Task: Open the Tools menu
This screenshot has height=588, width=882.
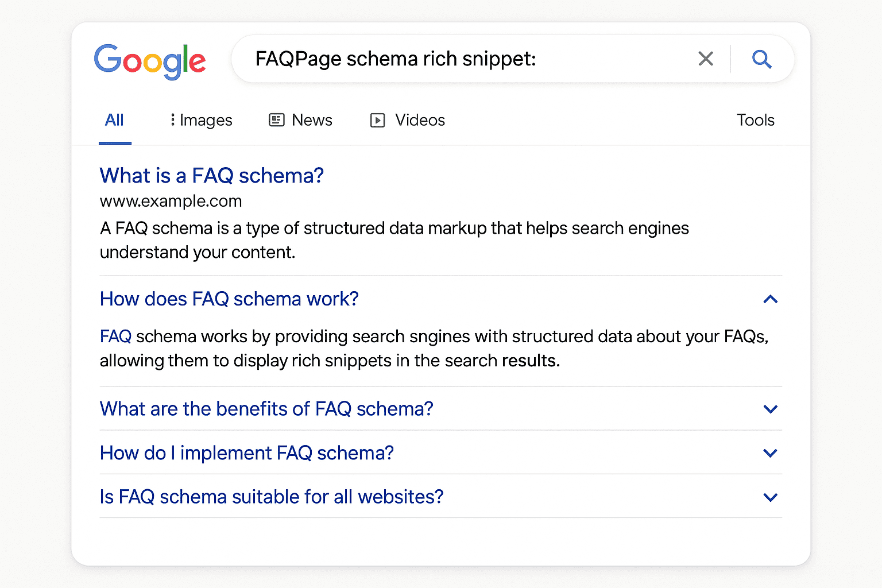Action: pos(755,120)
